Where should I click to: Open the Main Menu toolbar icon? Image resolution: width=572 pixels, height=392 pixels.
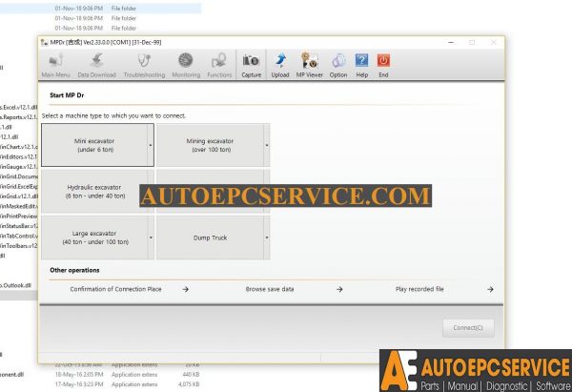(x=55, y=65)
